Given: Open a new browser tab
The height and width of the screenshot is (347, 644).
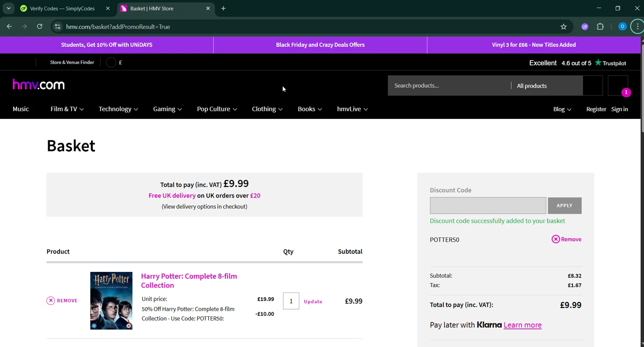Looking at the screenshot, I should pyautogui.click(x=223, y=8).
